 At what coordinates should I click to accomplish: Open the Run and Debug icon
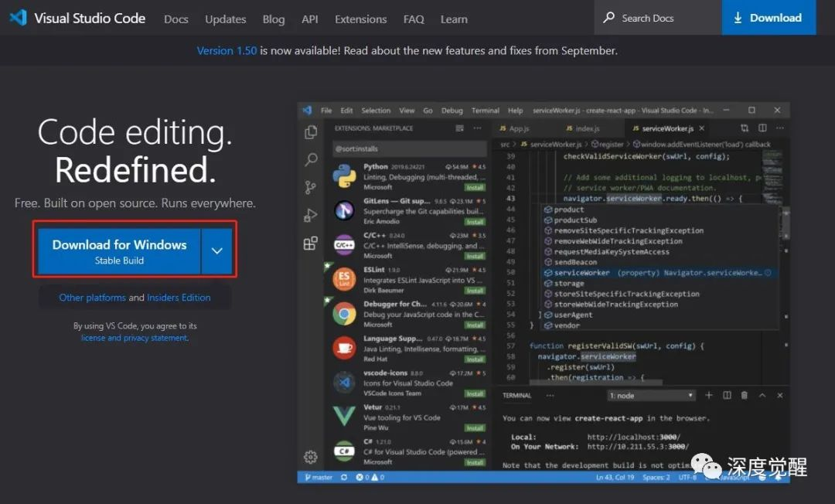tap(311, 216)
